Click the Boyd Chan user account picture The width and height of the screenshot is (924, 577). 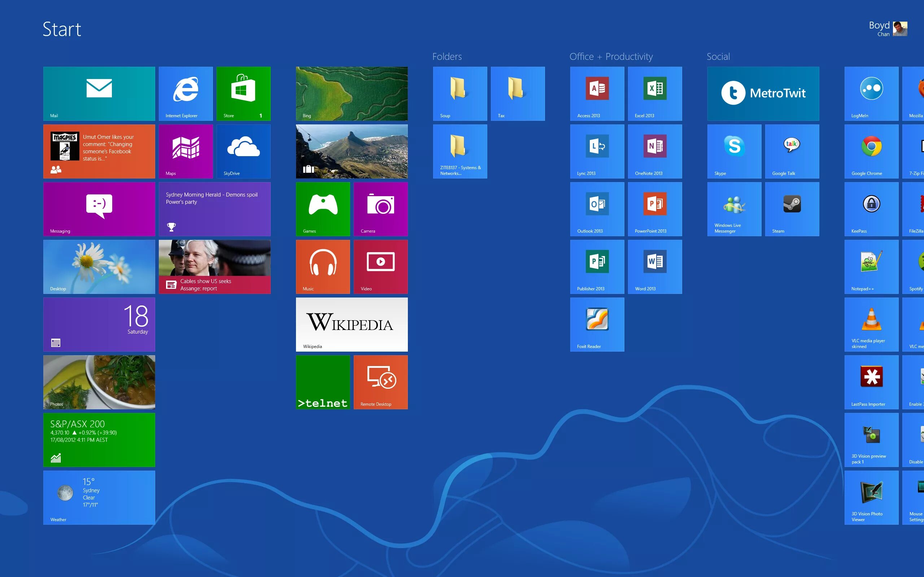tap(900, 29)
